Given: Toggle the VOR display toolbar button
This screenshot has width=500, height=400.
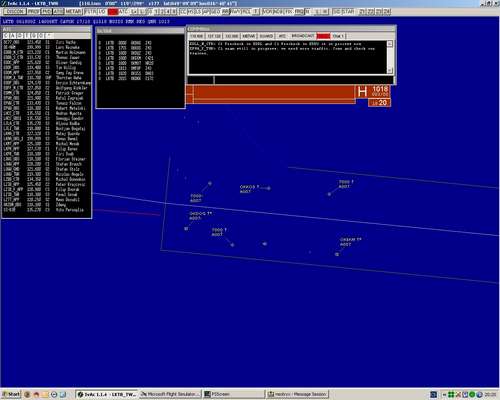Looking at the screenshot, I should (267, 12).
